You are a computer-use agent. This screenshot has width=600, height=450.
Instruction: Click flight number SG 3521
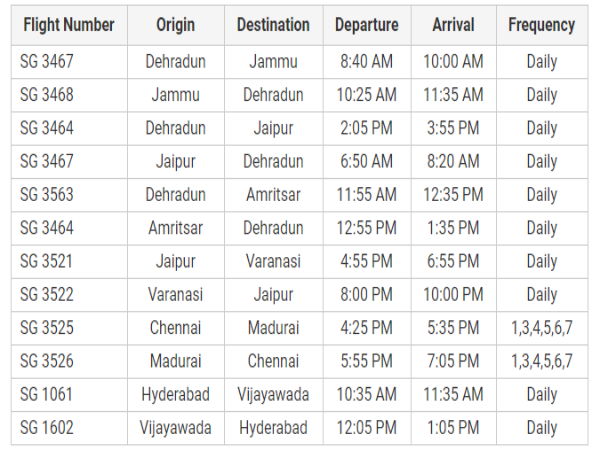[x=47, y=261]
